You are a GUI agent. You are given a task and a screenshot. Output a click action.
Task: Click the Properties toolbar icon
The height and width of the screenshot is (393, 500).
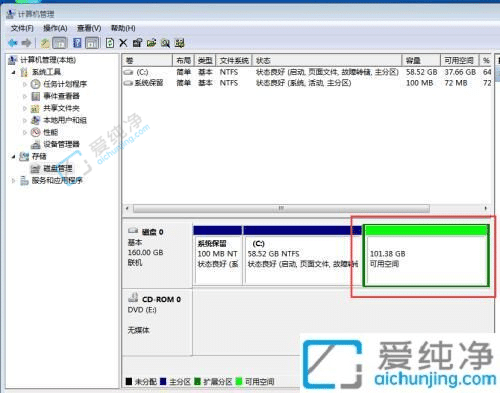(x=137, y=43)
